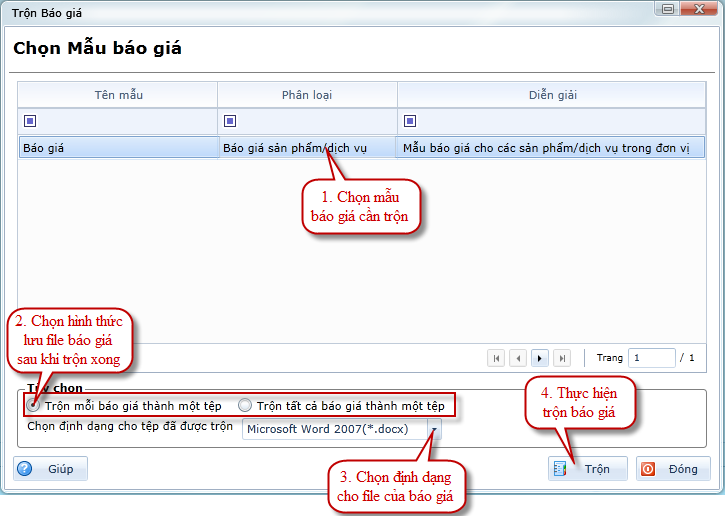Image resolution: width=725 pixels, height=516 pixels.
Task: Go to first page in pager
Action: 496,358
